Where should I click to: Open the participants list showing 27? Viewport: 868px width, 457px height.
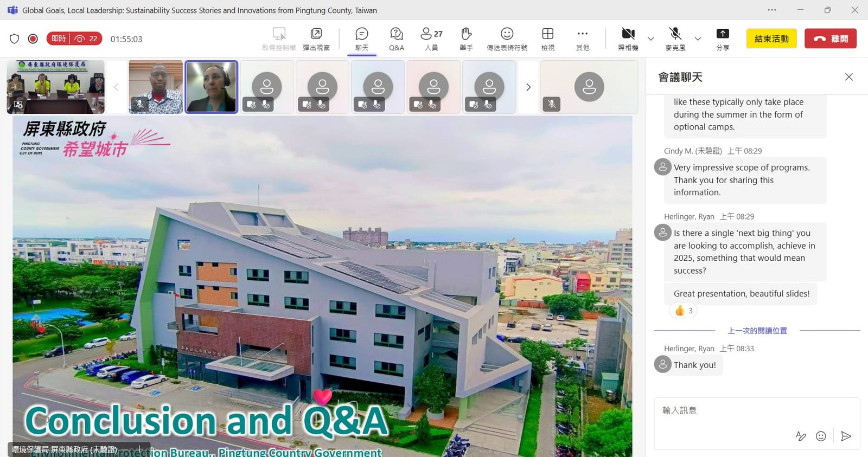tap(431, 39)
